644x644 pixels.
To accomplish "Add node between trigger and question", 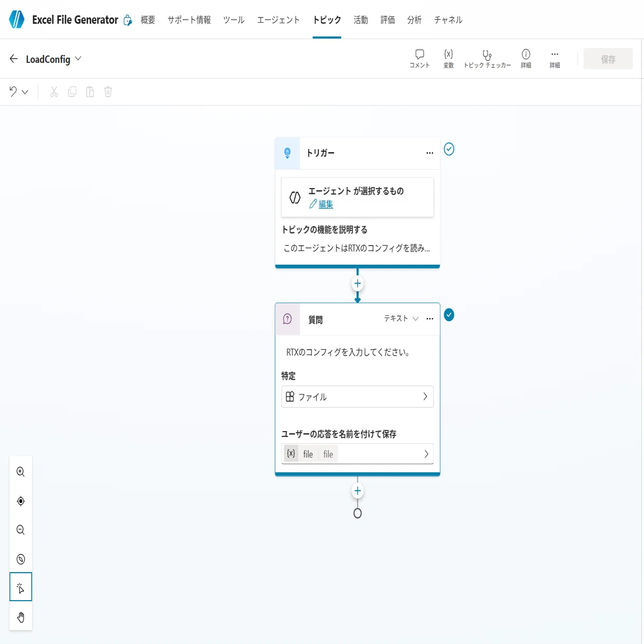I will pos(358,284).
